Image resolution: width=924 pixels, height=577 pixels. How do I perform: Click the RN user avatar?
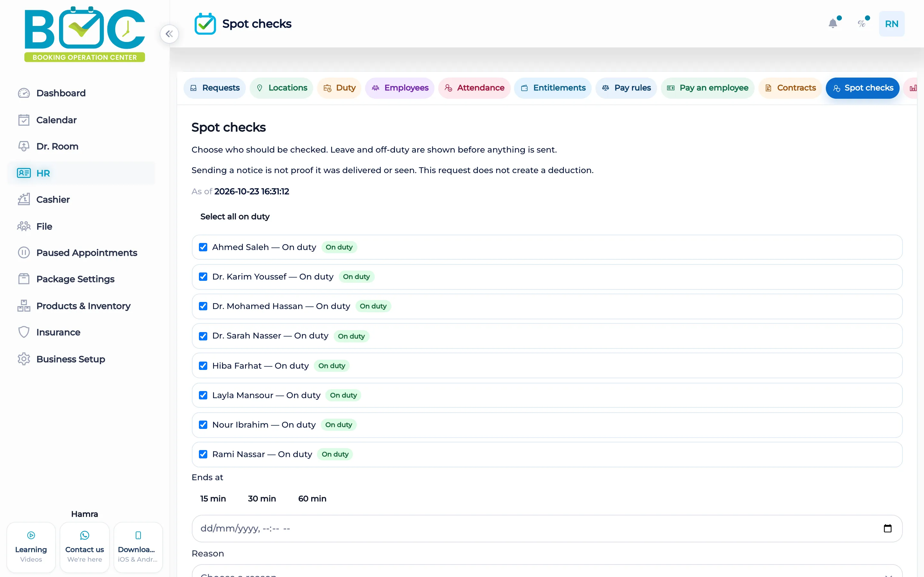point(892,24)
